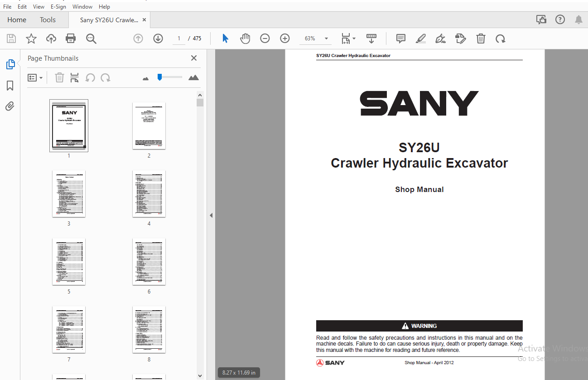Screen dimensions: 588x380
Task: Reduce thumbnail size small mountain icon
Action: tap(145, 78)
